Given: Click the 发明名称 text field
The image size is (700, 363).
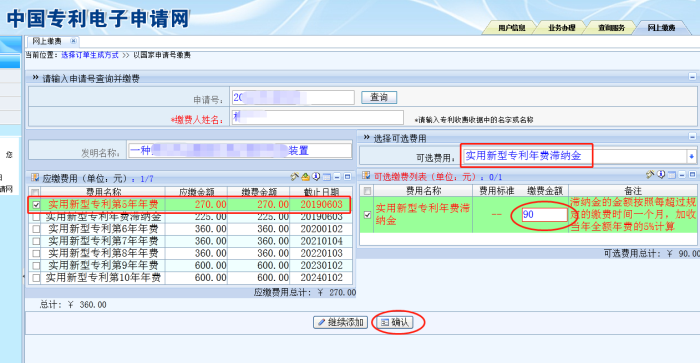Looking at the screenshot, I should tap(240, 150).
